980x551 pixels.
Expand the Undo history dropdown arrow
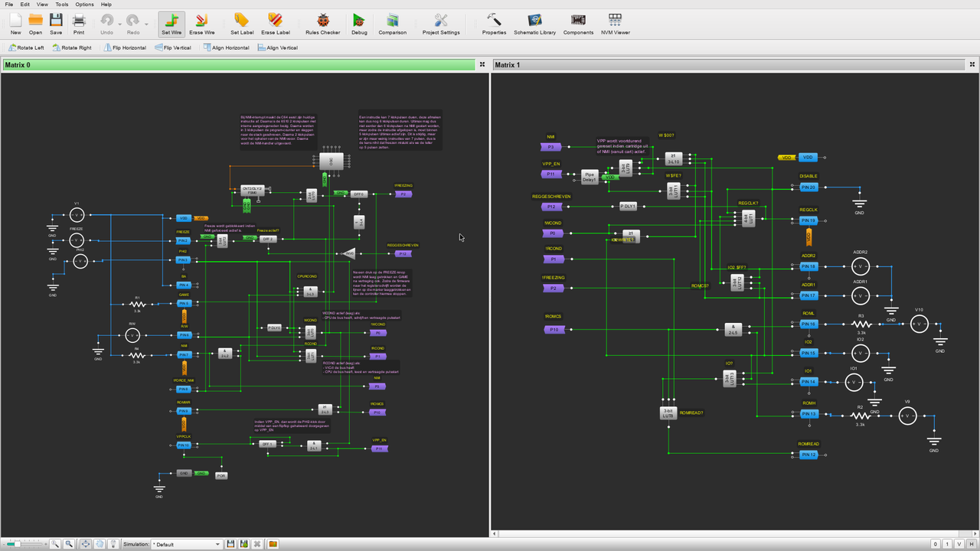click(x=119, y=24)
